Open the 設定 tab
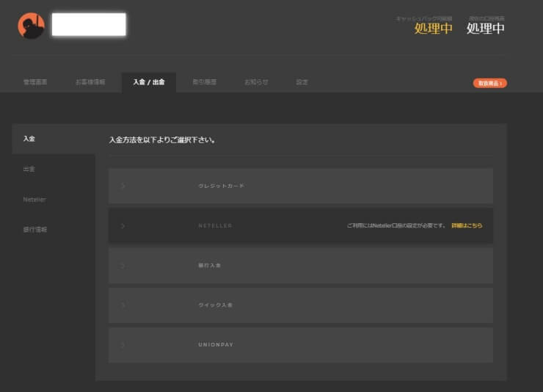Image resolution: width=543 pixels, height=392 pixels. (x=302, y=82)
